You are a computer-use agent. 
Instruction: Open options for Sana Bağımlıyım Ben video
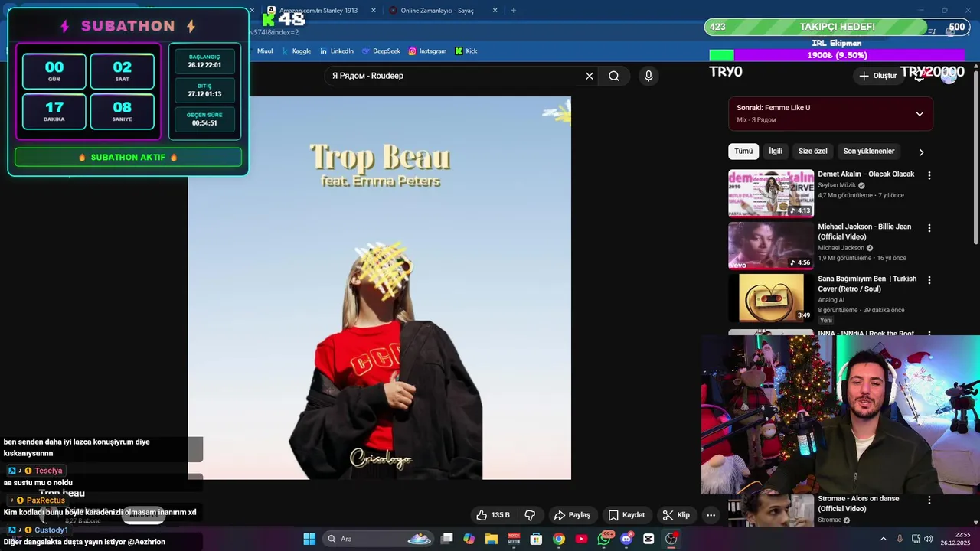coord(929,280)
